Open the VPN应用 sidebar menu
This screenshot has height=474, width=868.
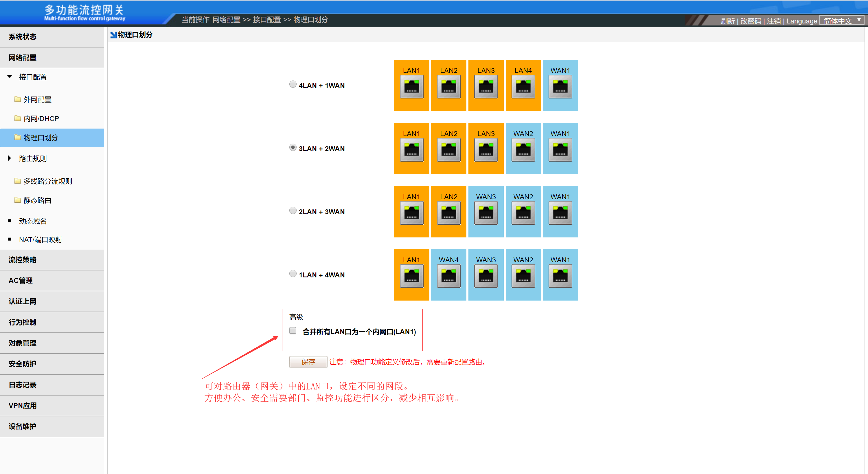23,406
